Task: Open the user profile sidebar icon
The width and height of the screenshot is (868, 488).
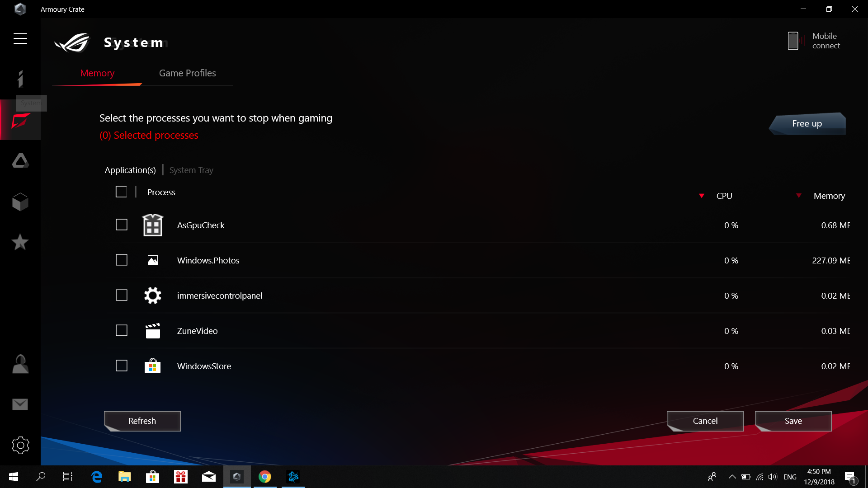Action: click(20, 364)
